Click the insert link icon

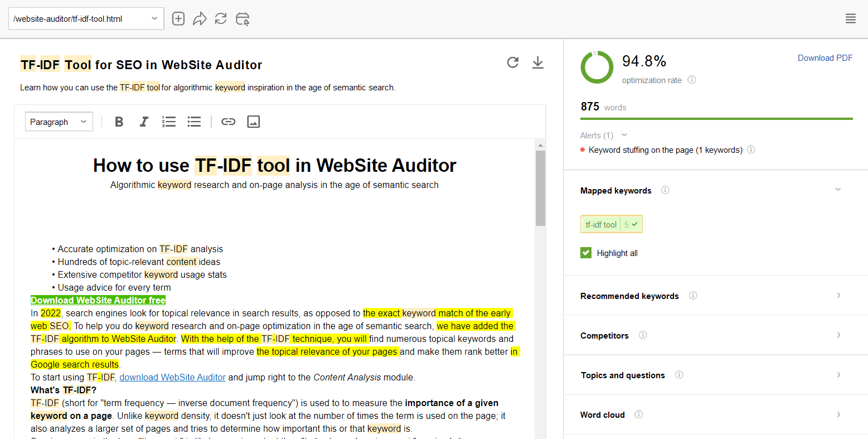point(228,122)
